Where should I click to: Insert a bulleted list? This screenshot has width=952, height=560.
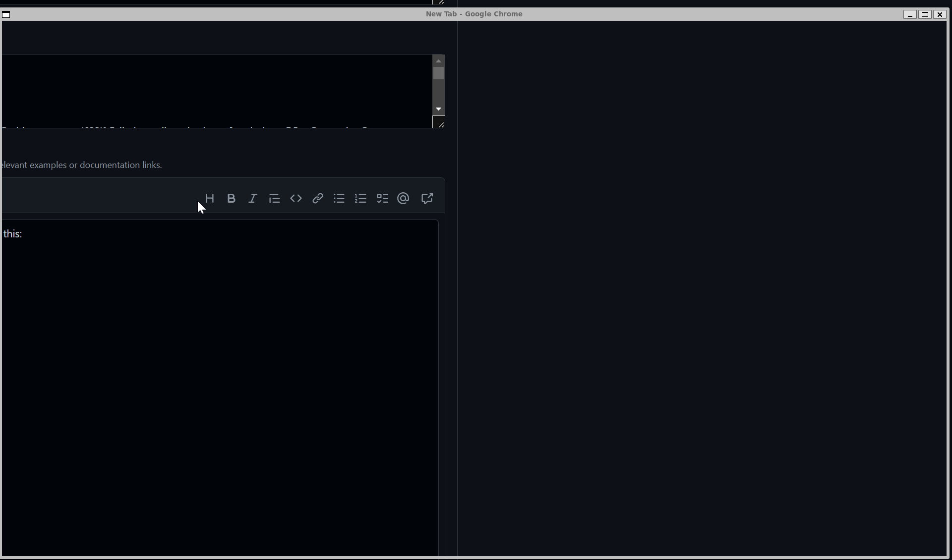coord(339,199)
